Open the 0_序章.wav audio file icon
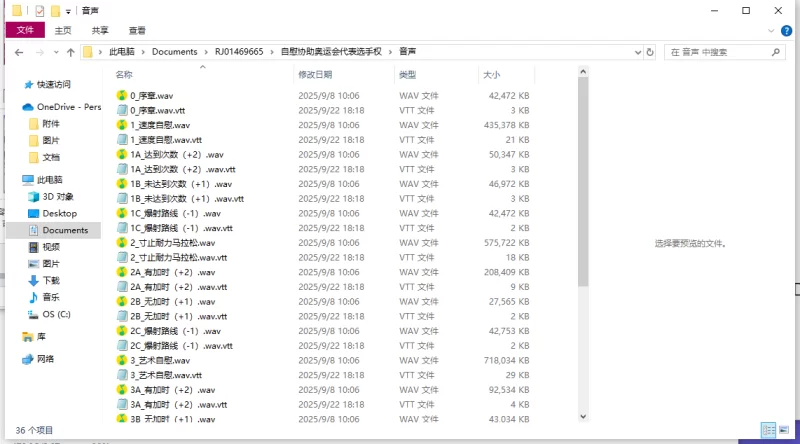 click(122, 96)
